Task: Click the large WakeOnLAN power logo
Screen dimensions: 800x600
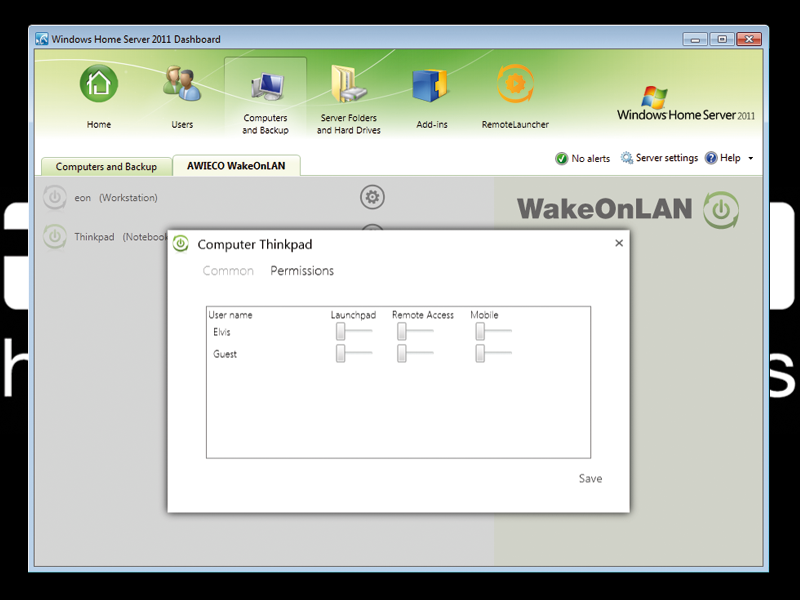Action: point(720,210)
